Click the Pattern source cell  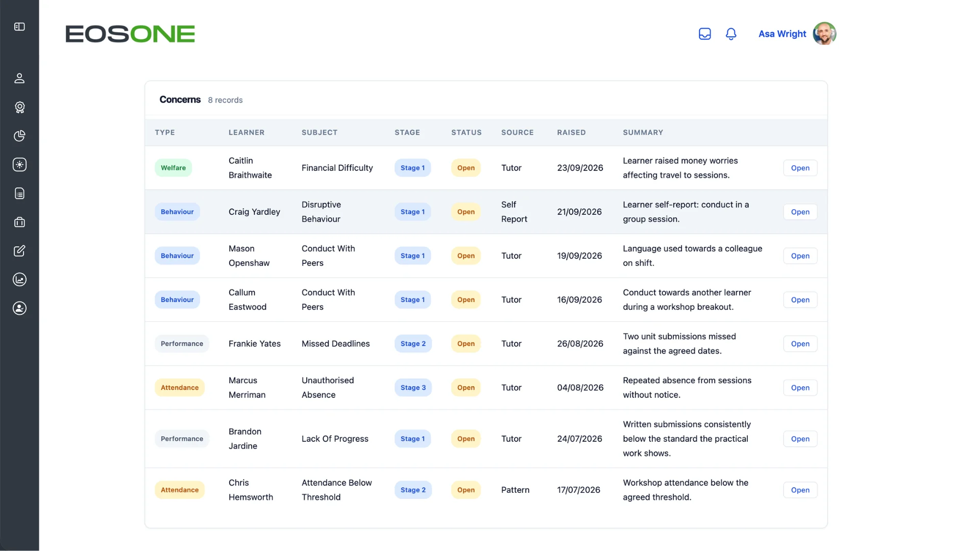[x=515, y=490]
